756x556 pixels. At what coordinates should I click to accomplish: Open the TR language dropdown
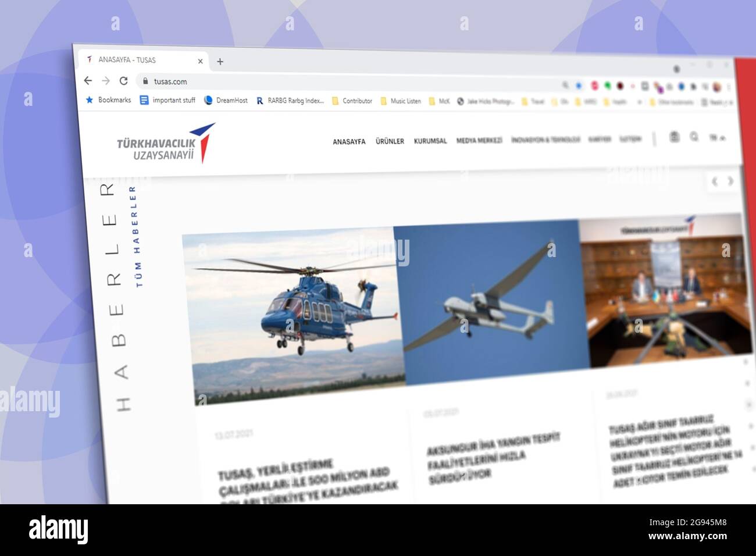click(716, 137)
